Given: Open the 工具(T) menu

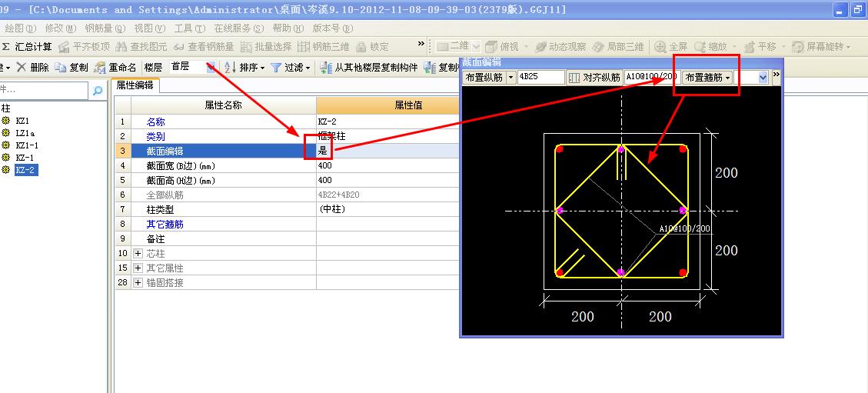Looking at the screenshot, I should coord(190,28).
